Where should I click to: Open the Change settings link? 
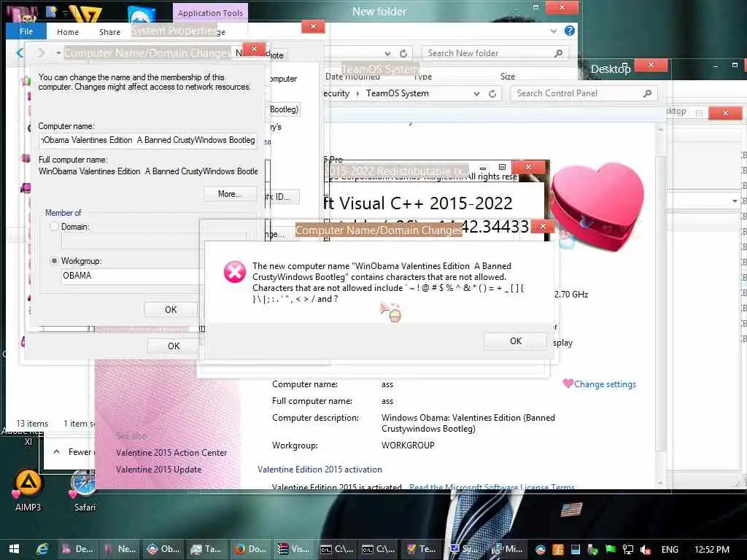pyautogui.click(x=605, y=384)
